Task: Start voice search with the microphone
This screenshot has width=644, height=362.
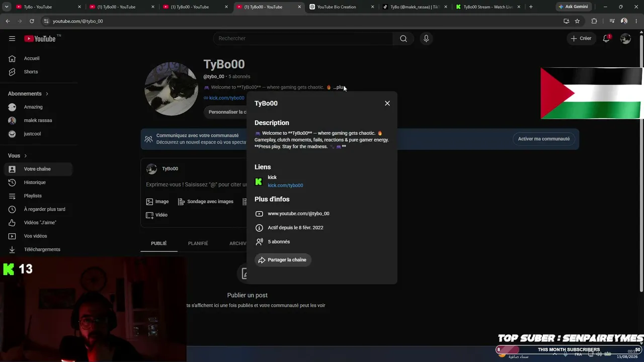Action: pos(426,39)
